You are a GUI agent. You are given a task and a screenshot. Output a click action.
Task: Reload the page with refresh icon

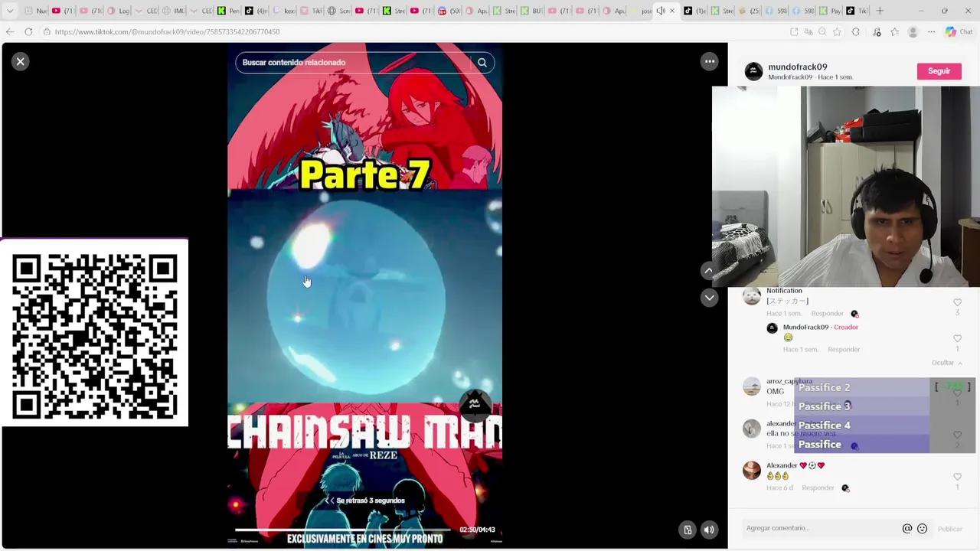[x=28, y=31]
